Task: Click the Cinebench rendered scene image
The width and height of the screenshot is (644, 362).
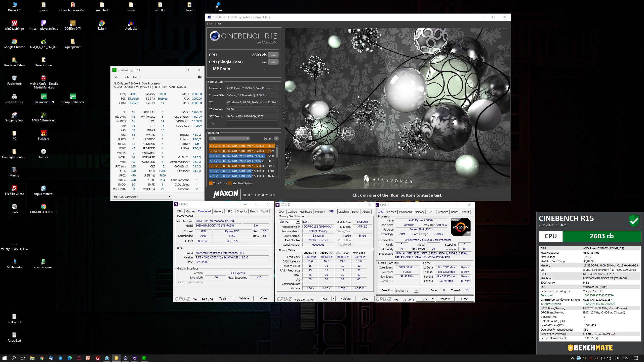Action: 397,108
